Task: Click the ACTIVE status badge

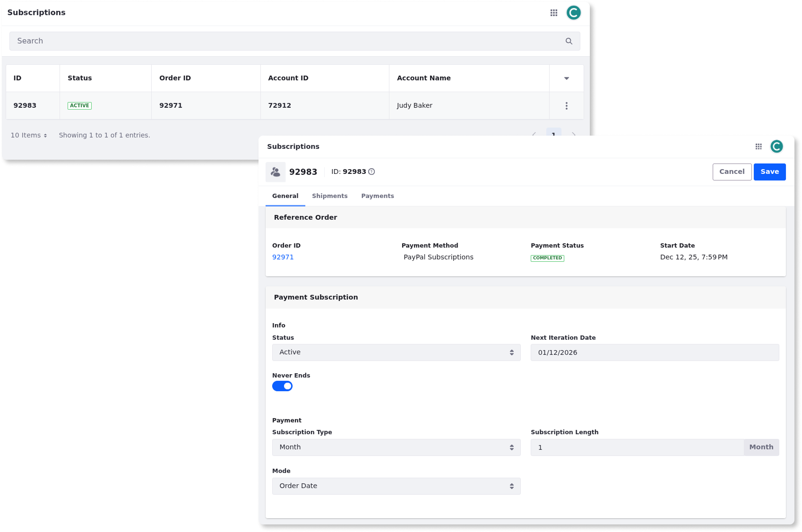Action: (79, 106)
